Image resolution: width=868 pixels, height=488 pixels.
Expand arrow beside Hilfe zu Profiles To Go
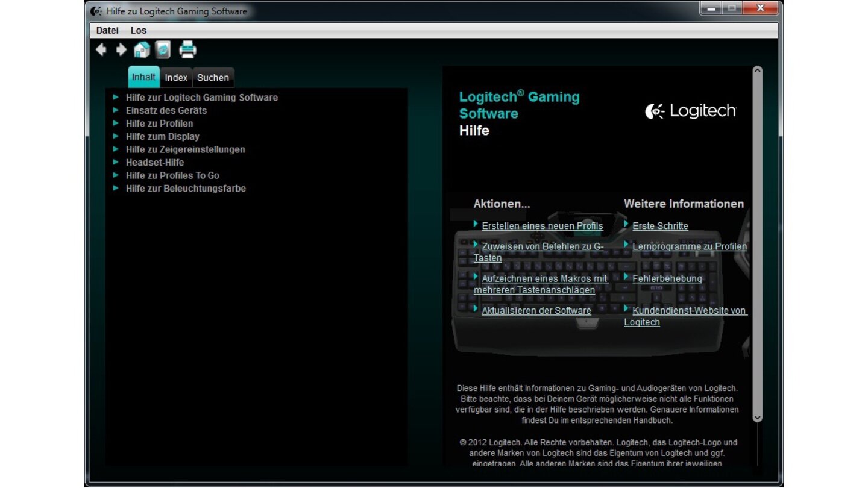click(x=116, y=175)
